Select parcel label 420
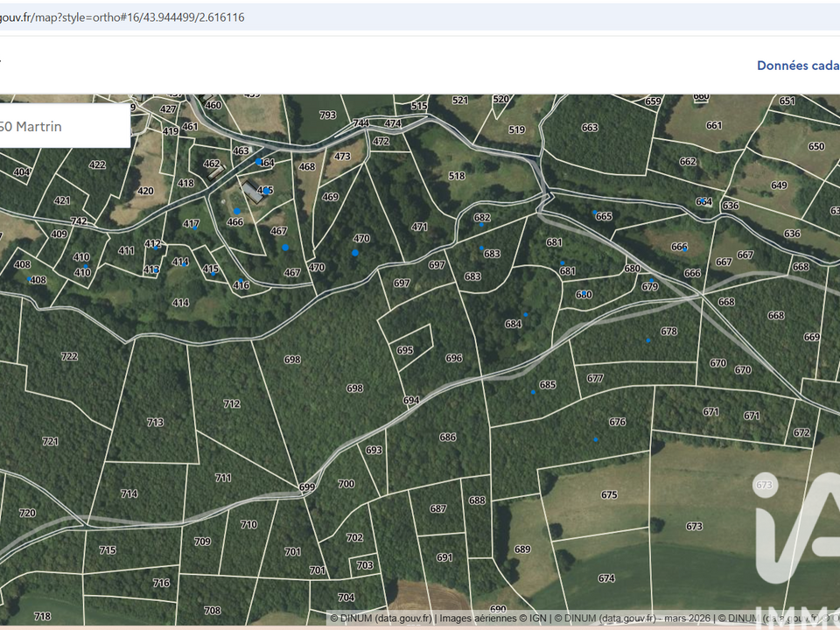Image resolution: width=840 pixels, height=630 pixels. (145, 191)
